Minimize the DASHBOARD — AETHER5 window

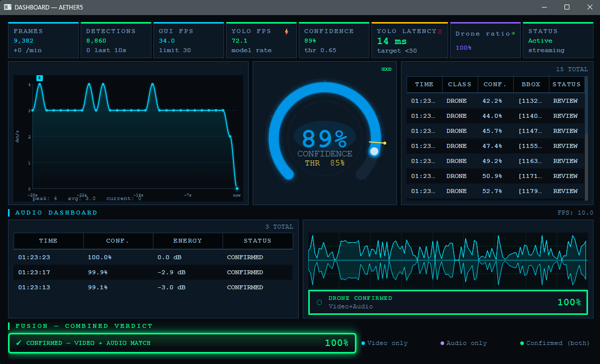tap(544, 8)
